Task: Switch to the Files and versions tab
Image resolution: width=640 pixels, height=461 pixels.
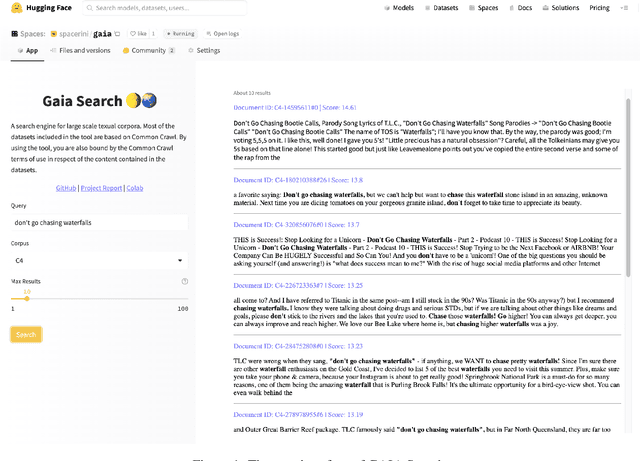Action: pyautogui.click(x=81, y=49)
